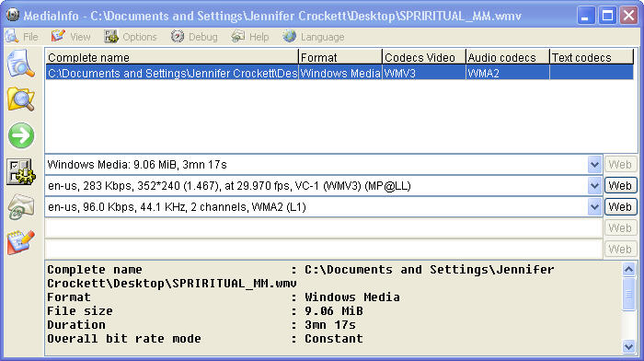Click the Audio codecs column header
Screen dimensions: 644x361
508,57
